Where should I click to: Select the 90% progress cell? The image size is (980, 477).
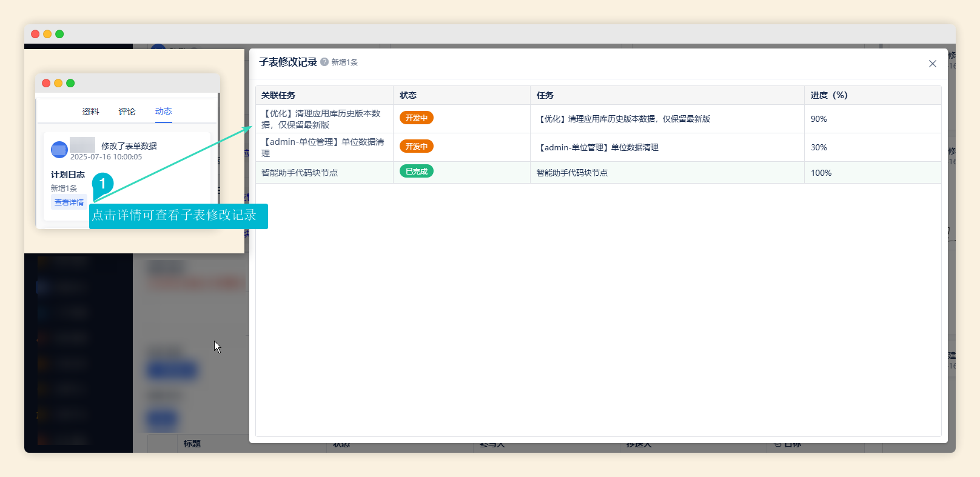click(819, 119)
